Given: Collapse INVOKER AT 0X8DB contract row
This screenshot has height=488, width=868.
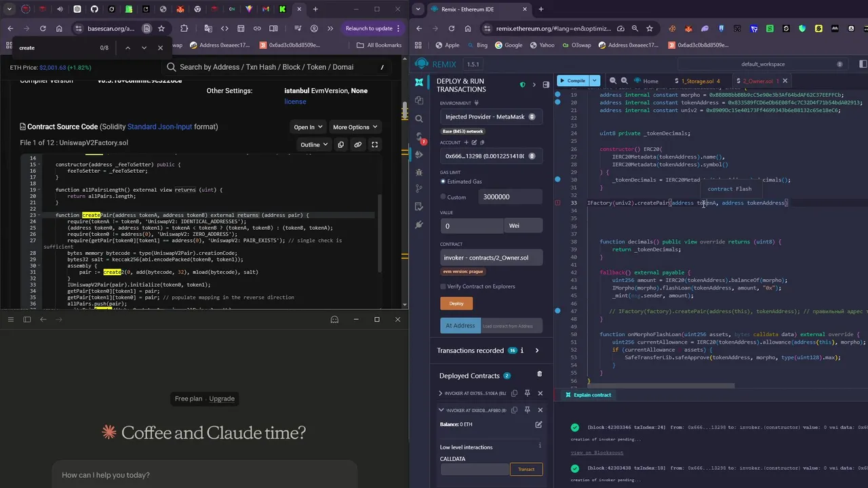Looking at the screenshot, I should click(441, 410).
